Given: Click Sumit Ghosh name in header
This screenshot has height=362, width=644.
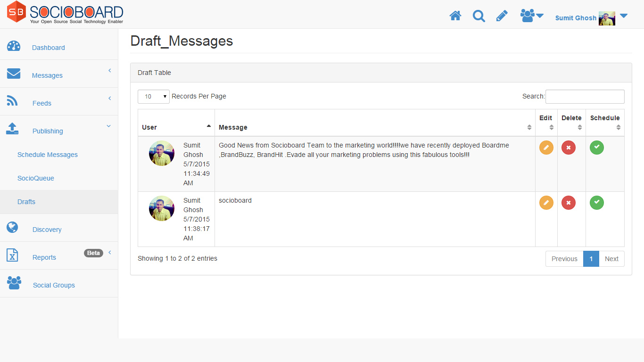Looking at the screenshot, I should [x=576, y=18].
